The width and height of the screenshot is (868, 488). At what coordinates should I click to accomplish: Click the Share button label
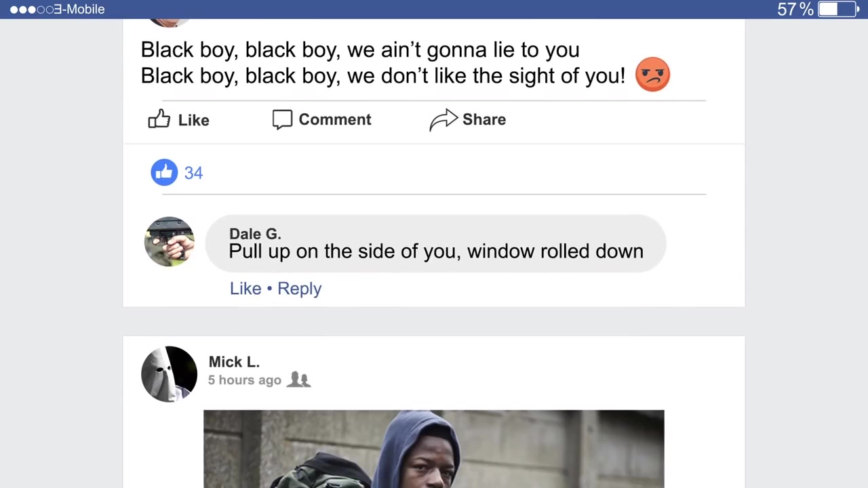(x=484, y=119)
